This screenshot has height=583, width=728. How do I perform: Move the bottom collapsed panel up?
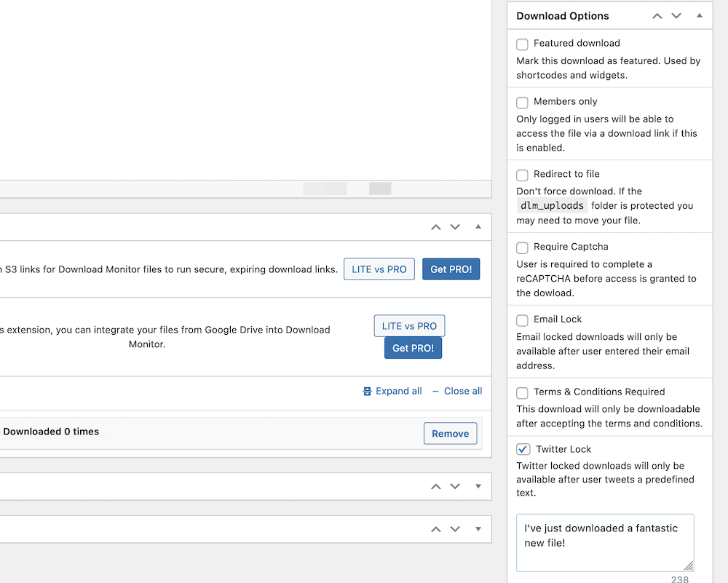pyautogui.click(x=435, y=529)
